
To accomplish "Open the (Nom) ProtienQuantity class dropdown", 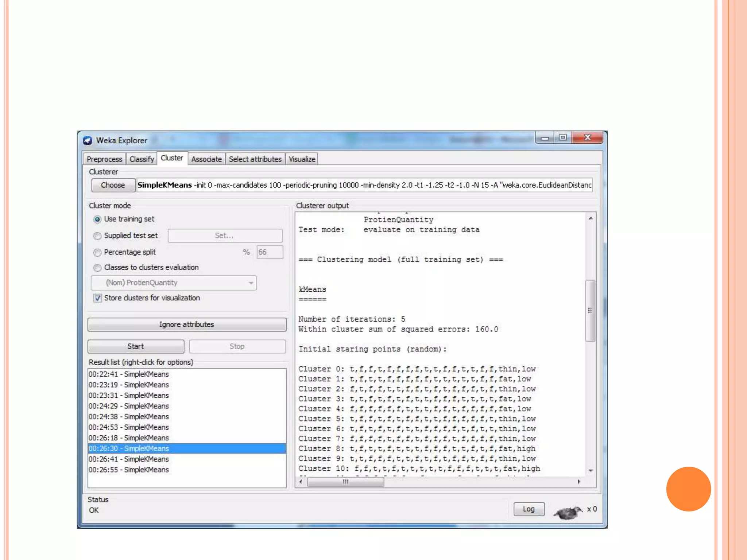I will (174, 283).
